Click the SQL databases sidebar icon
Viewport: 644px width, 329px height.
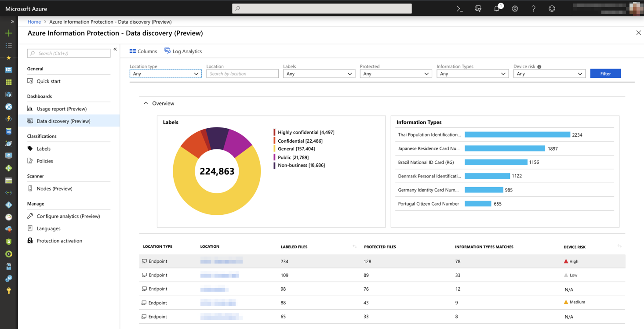(x=8, y=131)
